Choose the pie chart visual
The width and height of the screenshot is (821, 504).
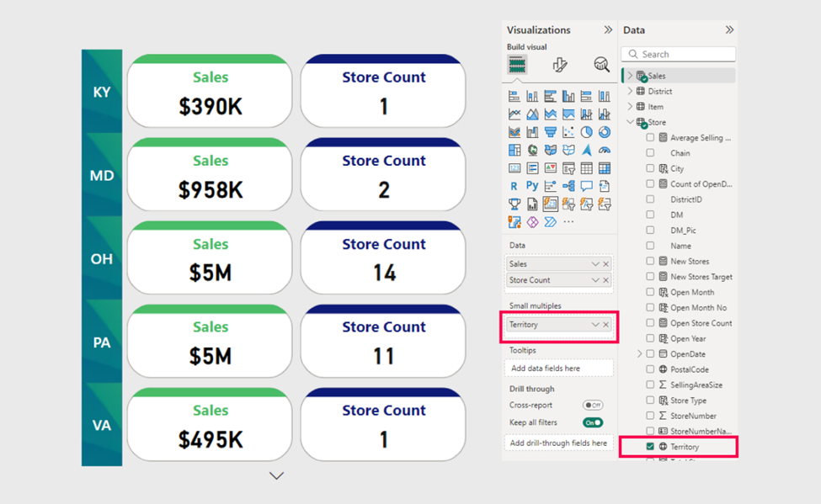click(x=586, y=132)
